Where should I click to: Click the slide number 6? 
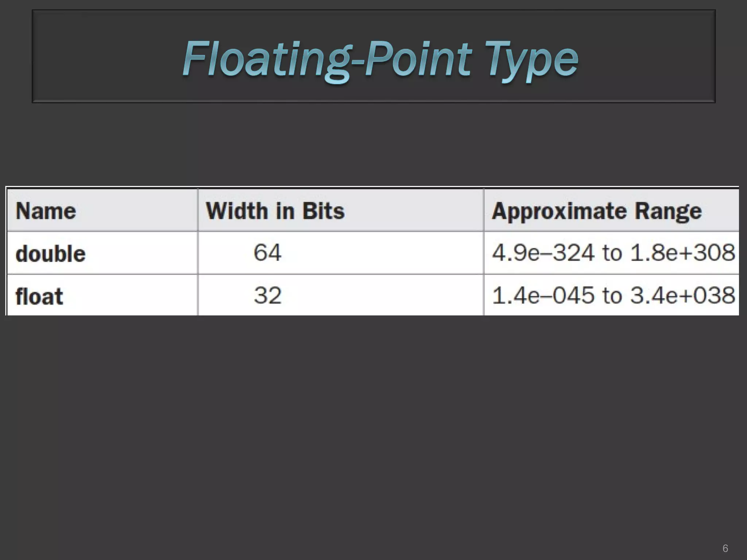(725, 548)
